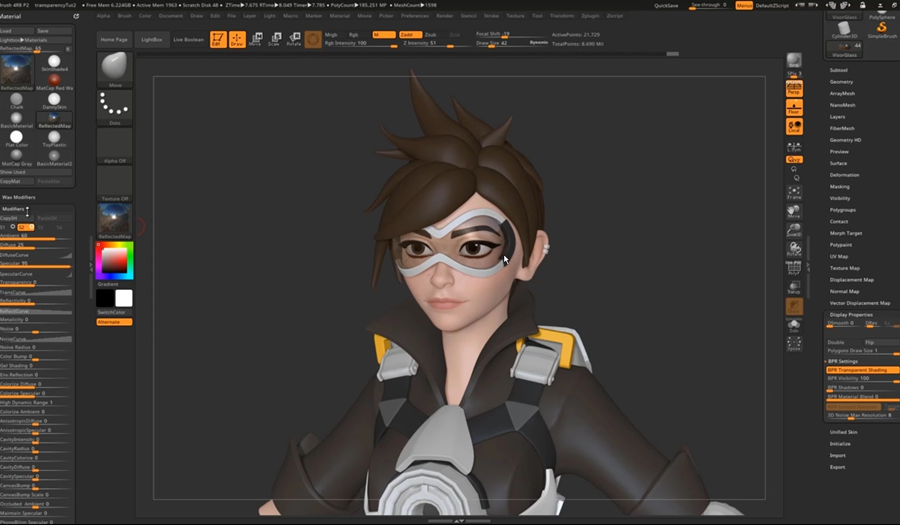Toggle the Mrgb channel button
The height and width of the screenshot is (525, 900).
(x=331, y=35)
